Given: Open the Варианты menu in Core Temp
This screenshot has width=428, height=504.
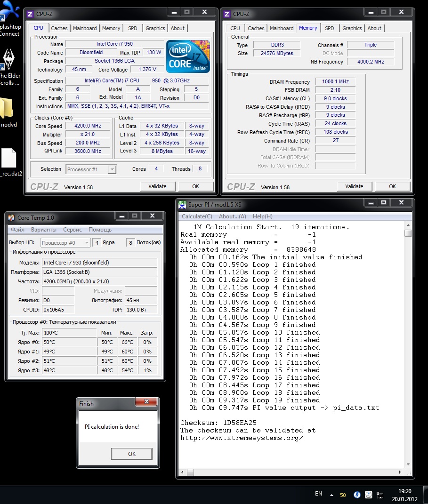Looking at the screenshot, I should tap(44, 230).
